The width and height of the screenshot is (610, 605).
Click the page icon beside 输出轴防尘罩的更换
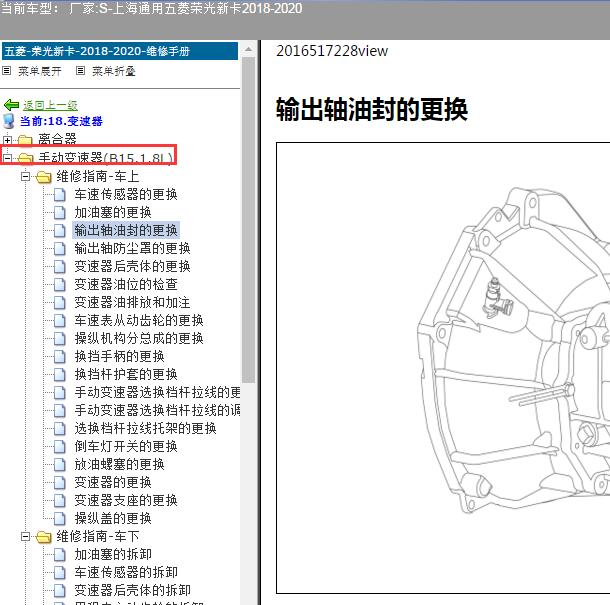60,248
